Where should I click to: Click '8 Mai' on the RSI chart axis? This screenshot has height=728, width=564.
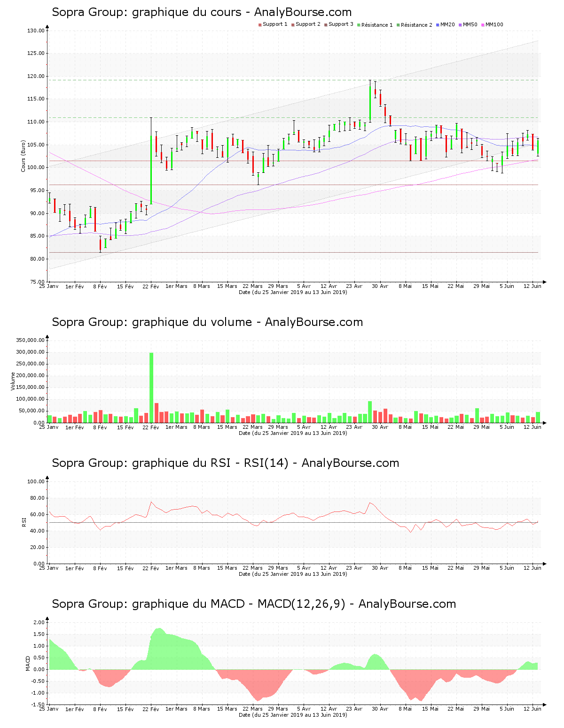(x=405, y=568)
